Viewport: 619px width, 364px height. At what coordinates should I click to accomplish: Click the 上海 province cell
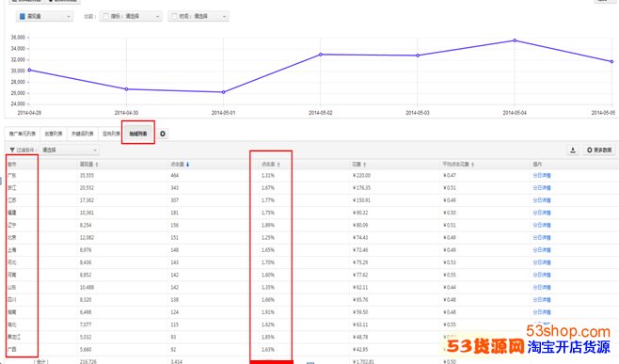click(x=12, y=250)
